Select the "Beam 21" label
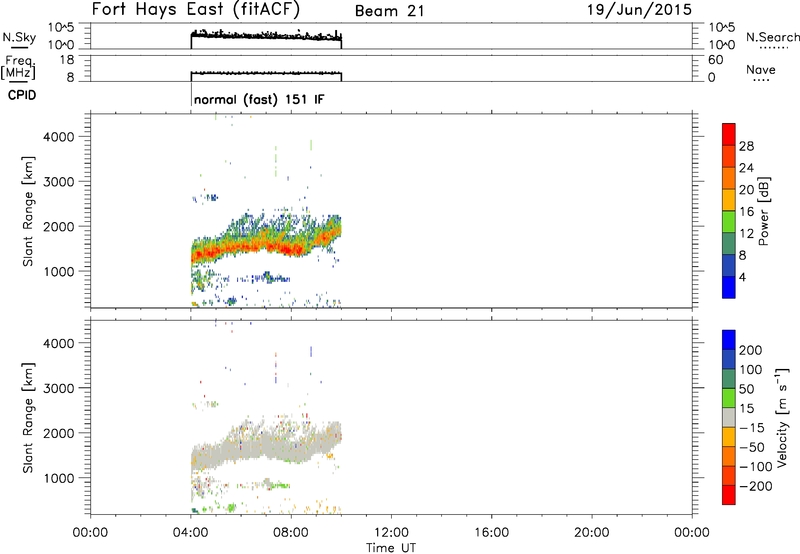 click(389, 11)
